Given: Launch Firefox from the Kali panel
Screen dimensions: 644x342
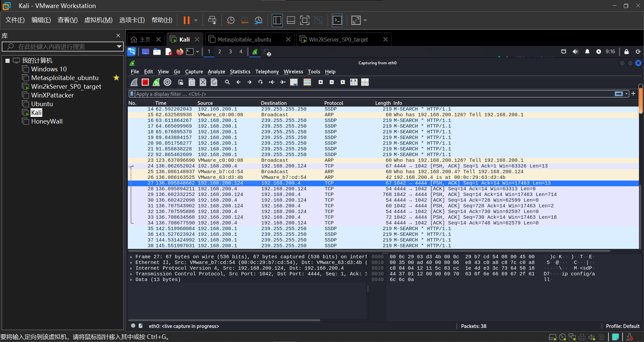Looking at the screenshot, I should (x=180, y=52).
